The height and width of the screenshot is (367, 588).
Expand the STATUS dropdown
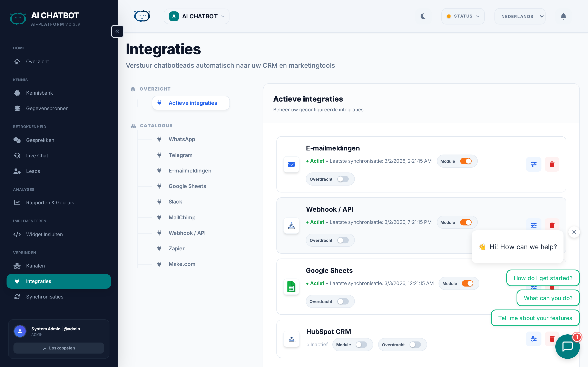click(x=463, y=16)
